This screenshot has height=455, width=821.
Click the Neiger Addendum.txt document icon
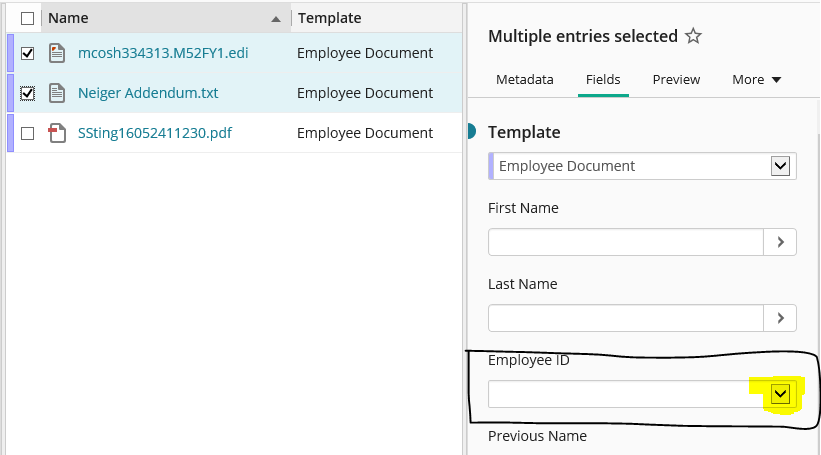point(57,93)
